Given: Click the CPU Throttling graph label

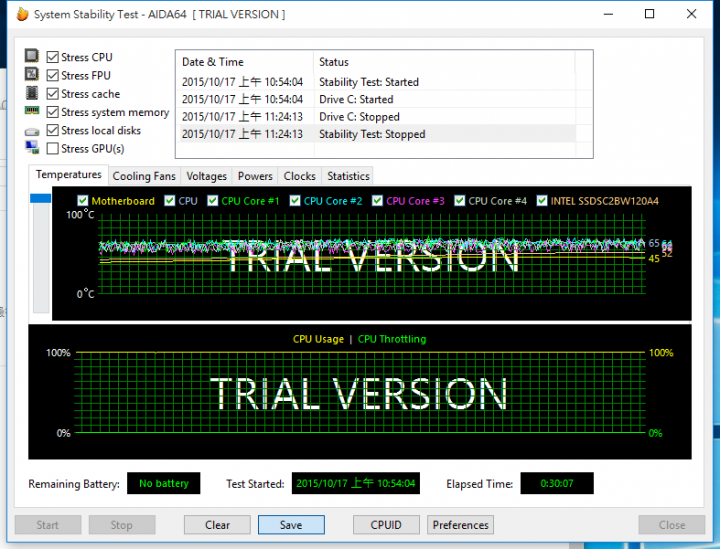Looking at the screenshot, I should [x=392, y=339].
